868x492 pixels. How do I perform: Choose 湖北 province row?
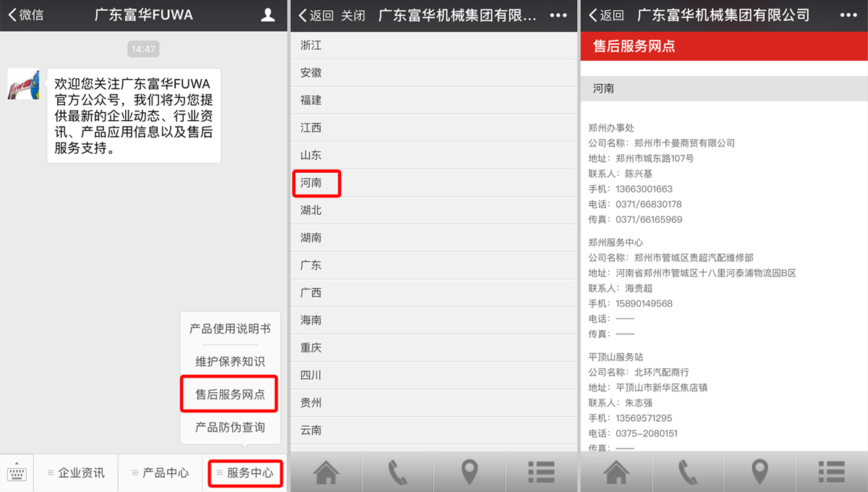(x=434, y=211)
